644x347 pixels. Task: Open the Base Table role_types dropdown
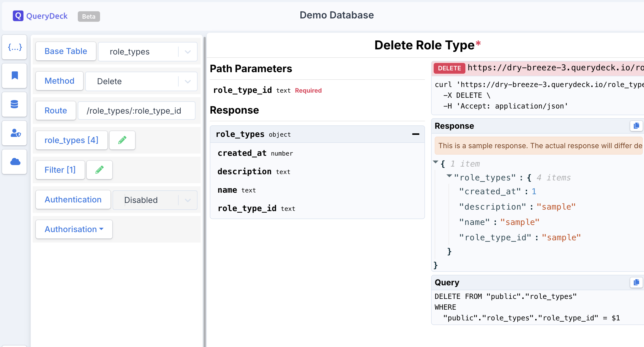[148, 52]
